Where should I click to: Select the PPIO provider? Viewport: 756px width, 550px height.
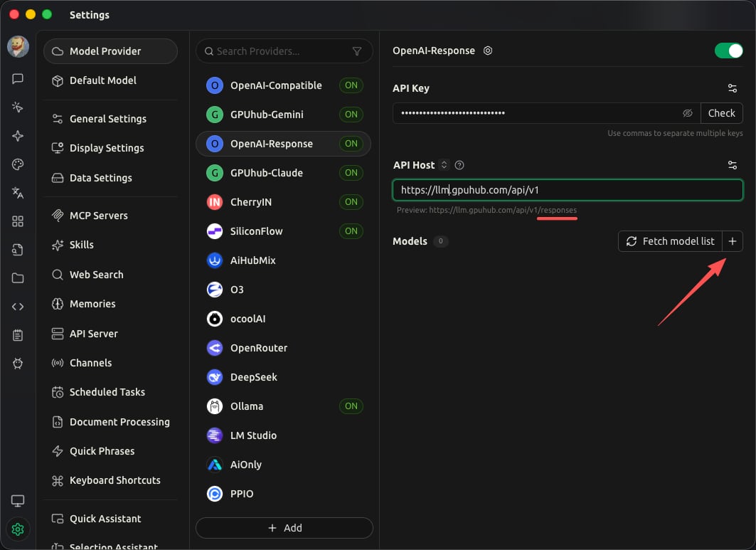284,494
